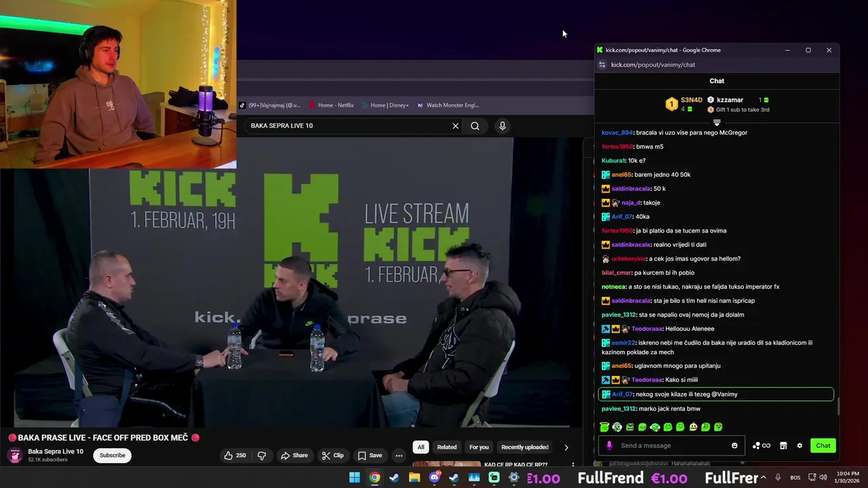Open suggested video KAD CE RP thumbnail
This screenshot has height=488, width=868.
(x=446, y=464)
